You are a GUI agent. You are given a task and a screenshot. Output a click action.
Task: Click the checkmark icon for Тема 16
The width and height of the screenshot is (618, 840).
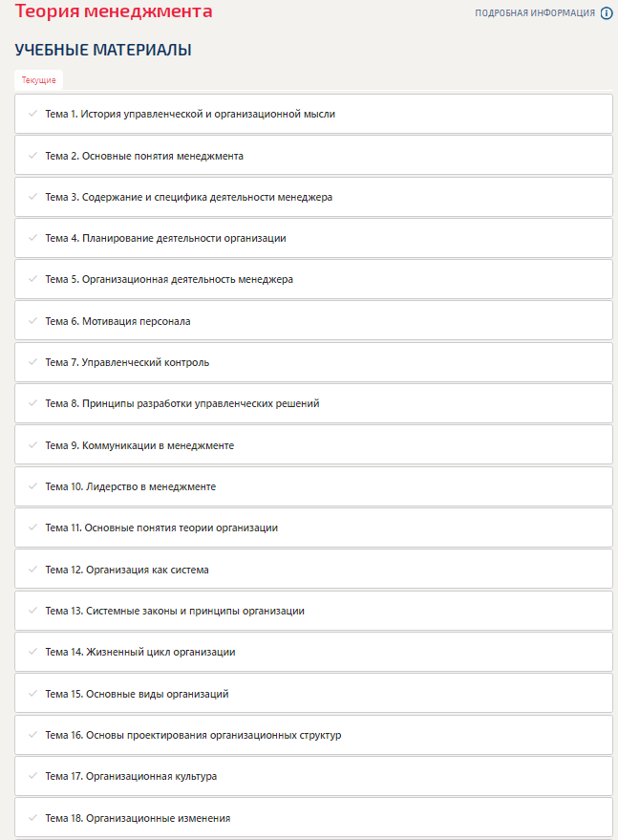32,735
